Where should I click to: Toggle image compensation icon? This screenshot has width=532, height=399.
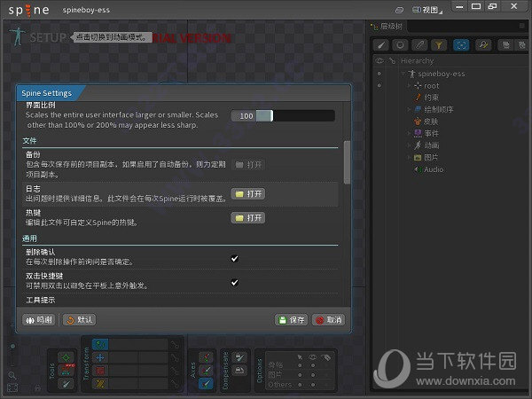pos(240,370)
